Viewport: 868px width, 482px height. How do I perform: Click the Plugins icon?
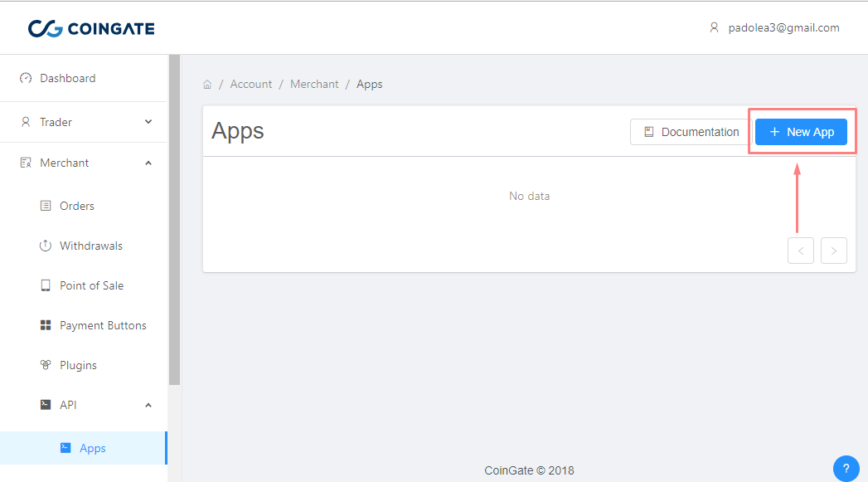[46, 365]
